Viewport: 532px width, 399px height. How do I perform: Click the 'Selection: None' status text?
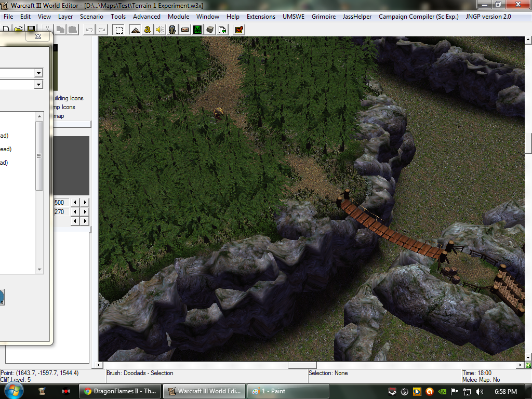(328, 373)
